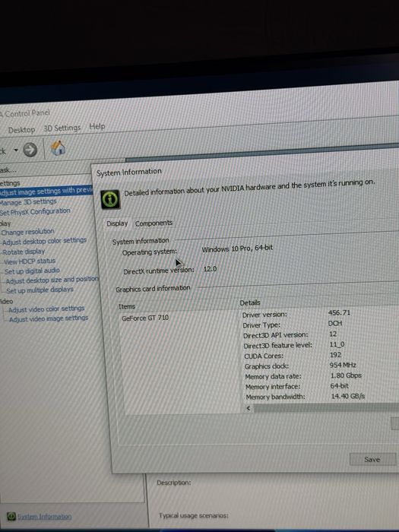Go to the Home icon in toolbar
399x532 pixels.
coord(58,148)
